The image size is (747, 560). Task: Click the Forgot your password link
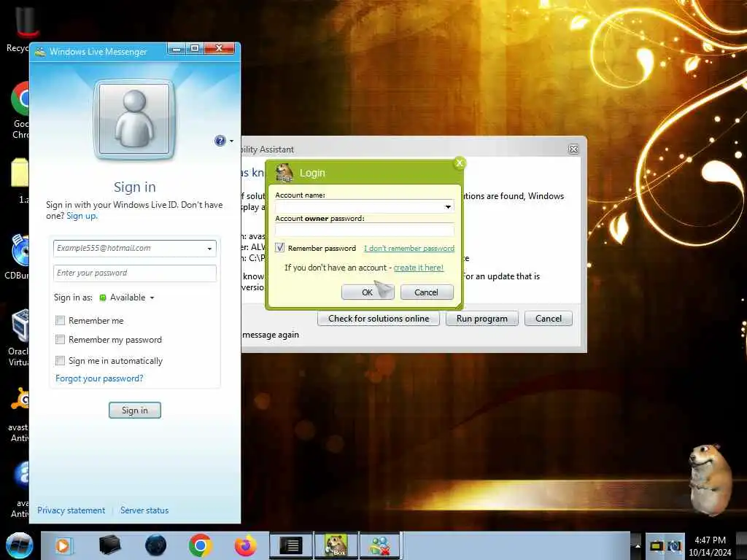[99, 378]
